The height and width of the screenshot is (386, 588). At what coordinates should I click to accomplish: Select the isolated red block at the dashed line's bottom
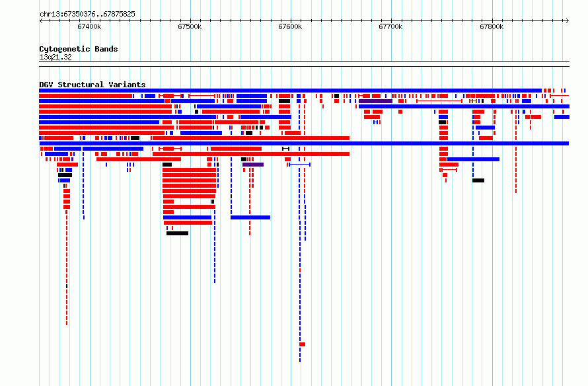302,344
